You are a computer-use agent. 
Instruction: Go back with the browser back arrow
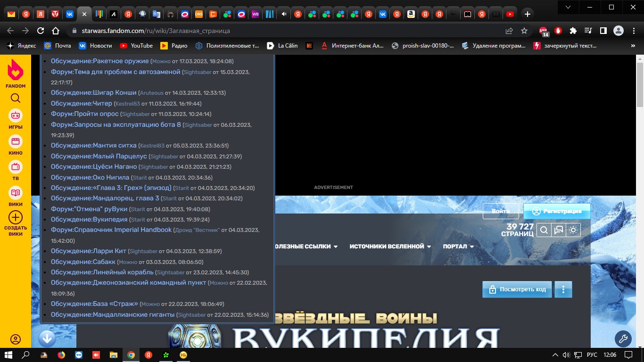point(10,31)
